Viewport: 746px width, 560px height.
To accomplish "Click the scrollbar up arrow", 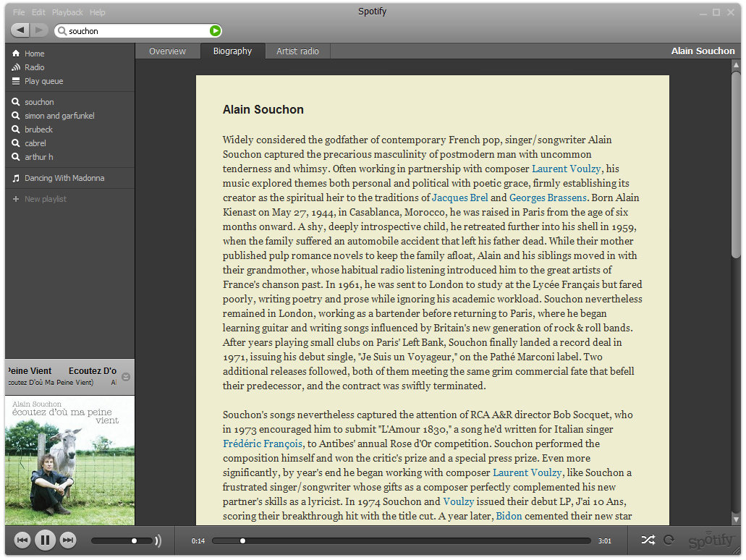I will (736, 64).
